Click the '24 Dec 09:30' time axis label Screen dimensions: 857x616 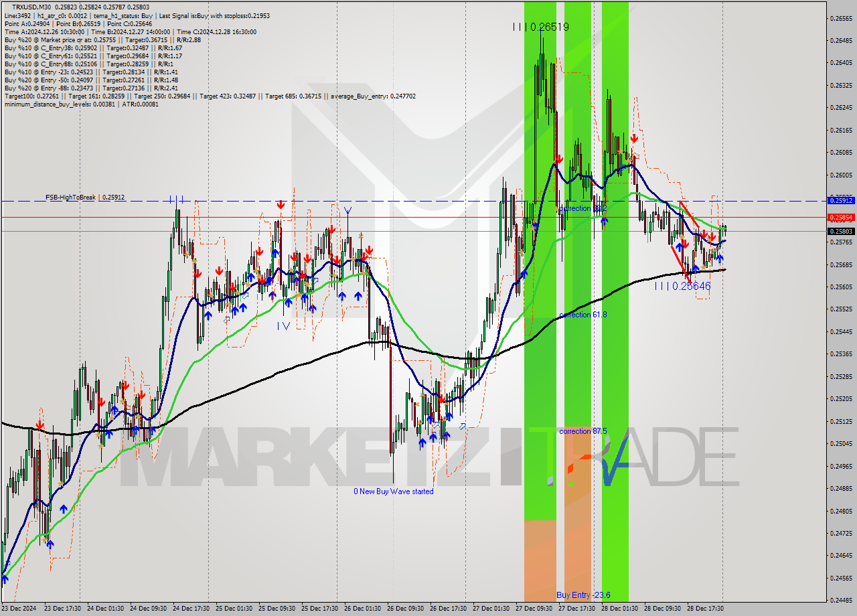(x=148, y=609)
